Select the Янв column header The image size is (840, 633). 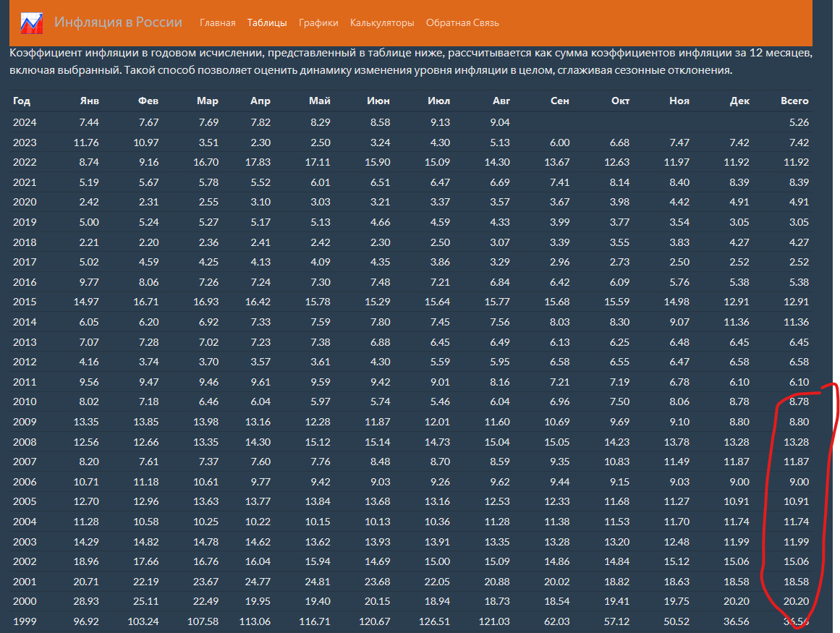[x=89, y=101]
